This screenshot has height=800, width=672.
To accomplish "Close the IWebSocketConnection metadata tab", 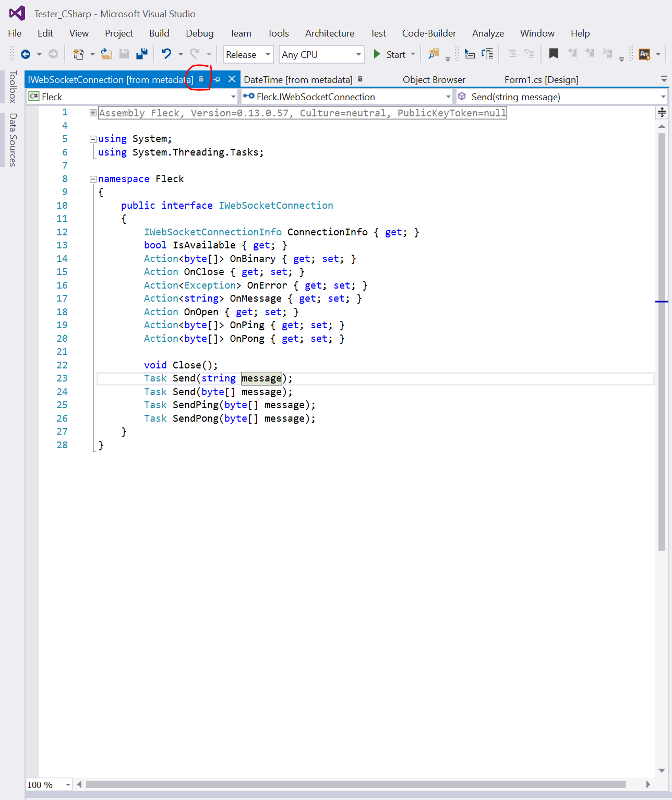I will click(x=232, y=79).
